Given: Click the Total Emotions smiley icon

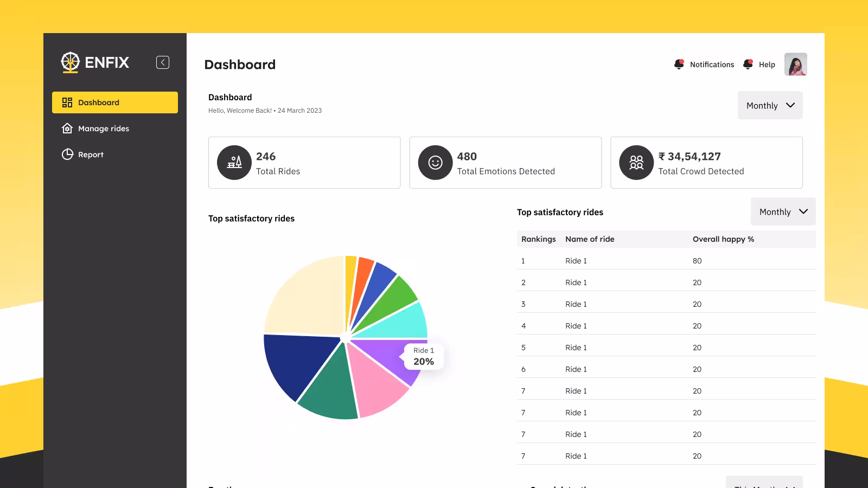Looking at the screenshot, I should (x=436, y=163).
